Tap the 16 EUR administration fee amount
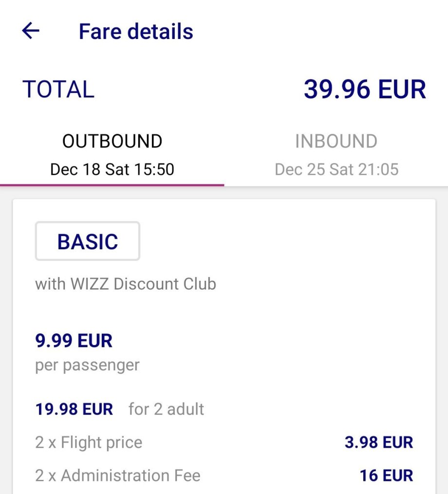The height and width of the screenshot is (494, 448). pyautogui.click(x=386, y=475)
